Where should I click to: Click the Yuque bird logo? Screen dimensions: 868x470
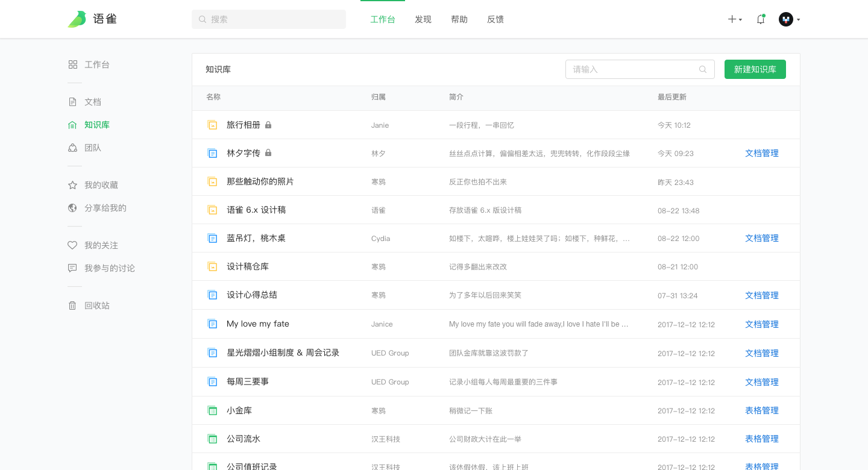tap(77, 19)
